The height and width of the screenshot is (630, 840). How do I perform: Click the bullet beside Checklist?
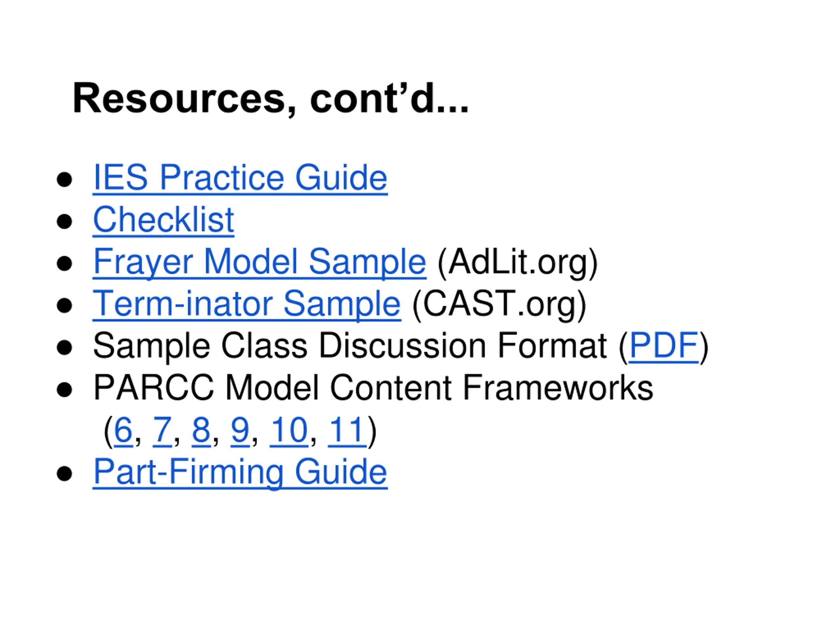(64, 221)
